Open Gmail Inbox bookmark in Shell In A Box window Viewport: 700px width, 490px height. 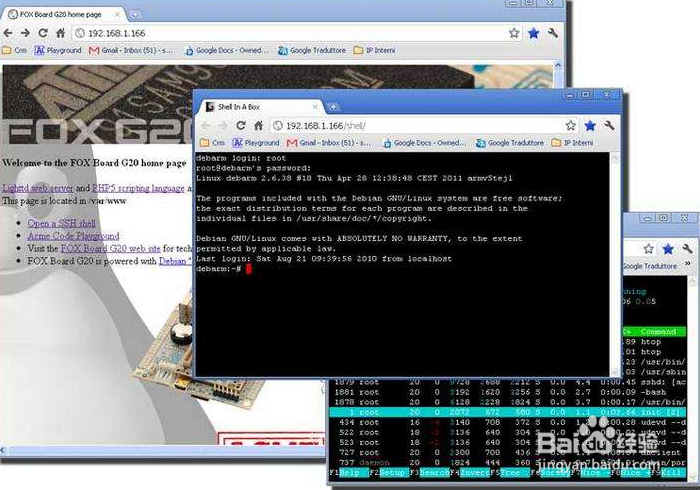point(329,143)
